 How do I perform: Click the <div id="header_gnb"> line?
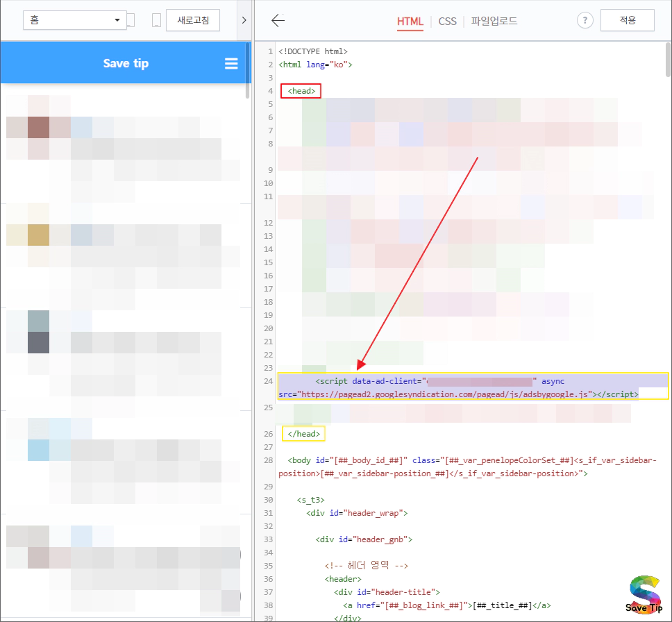point(364,539)
